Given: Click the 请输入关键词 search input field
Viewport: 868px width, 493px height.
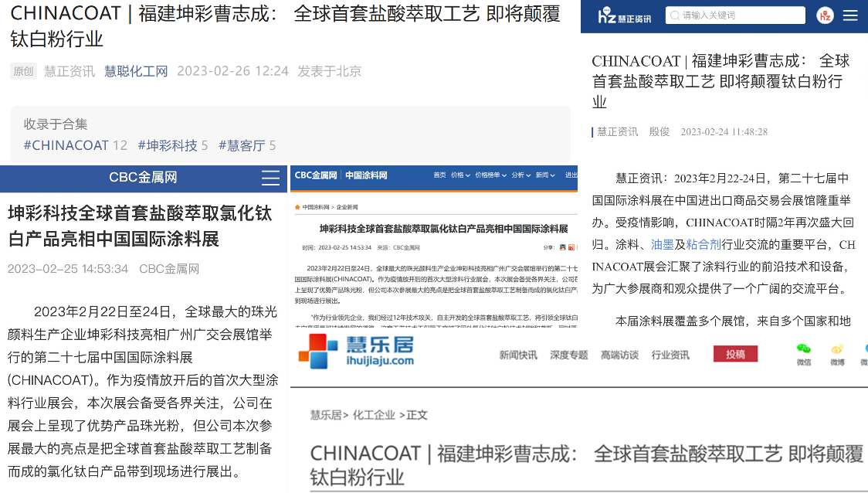Looking at the screenshot, I should pyautogui.click(x=736, y=15).
